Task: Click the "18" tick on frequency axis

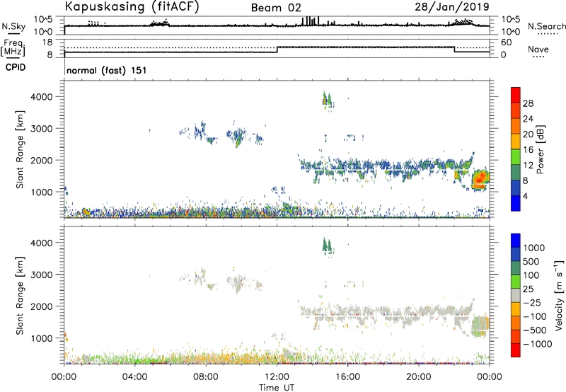Action: click(47, 42)
